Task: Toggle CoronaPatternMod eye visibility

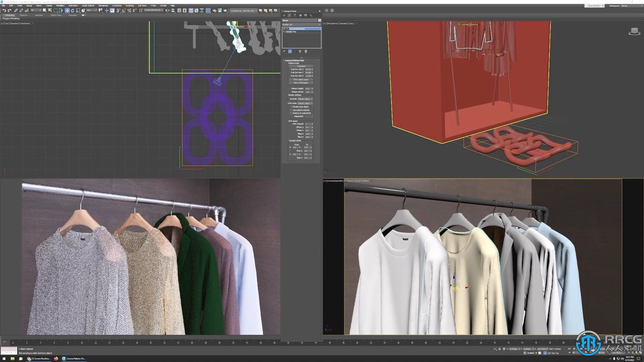Action: point(284,29)
